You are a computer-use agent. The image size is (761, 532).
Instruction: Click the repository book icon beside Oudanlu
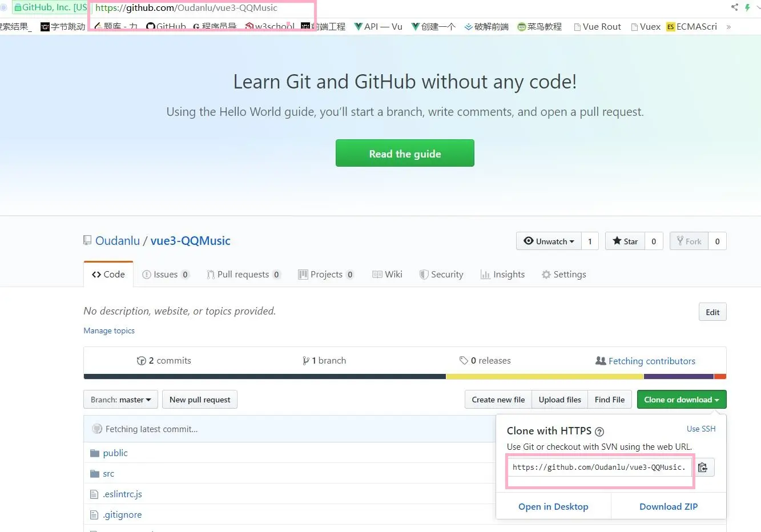[x=87, y=241]
